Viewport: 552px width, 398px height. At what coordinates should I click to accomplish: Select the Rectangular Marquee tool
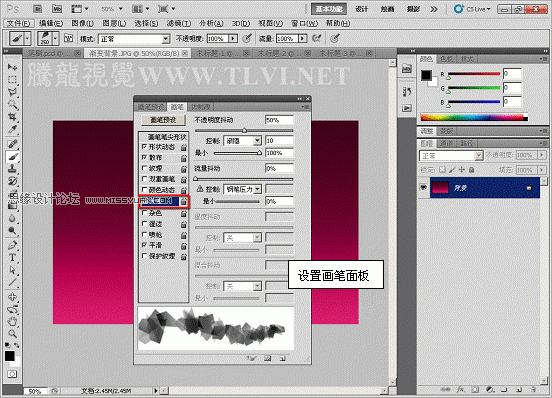click(12, 80)
